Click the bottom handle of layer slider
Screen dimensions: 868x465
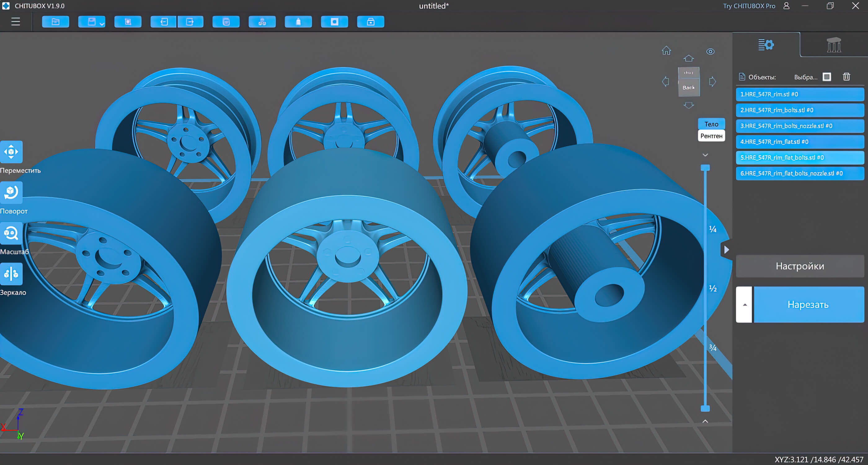705,408
